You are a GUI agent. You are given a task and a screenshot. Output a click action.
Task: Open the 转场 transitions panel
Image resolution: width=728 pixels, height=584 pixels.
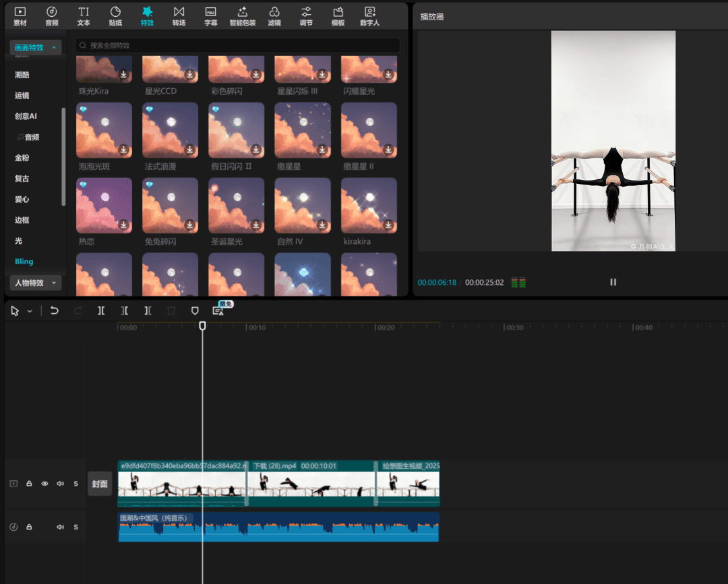pyautogui.click(x=179, y=16)
